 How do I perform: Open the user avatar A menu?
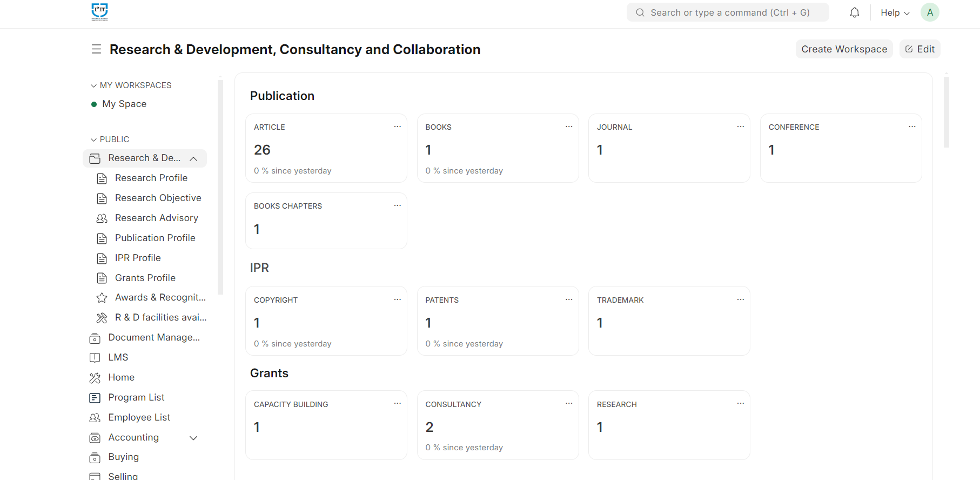(930, 12)
